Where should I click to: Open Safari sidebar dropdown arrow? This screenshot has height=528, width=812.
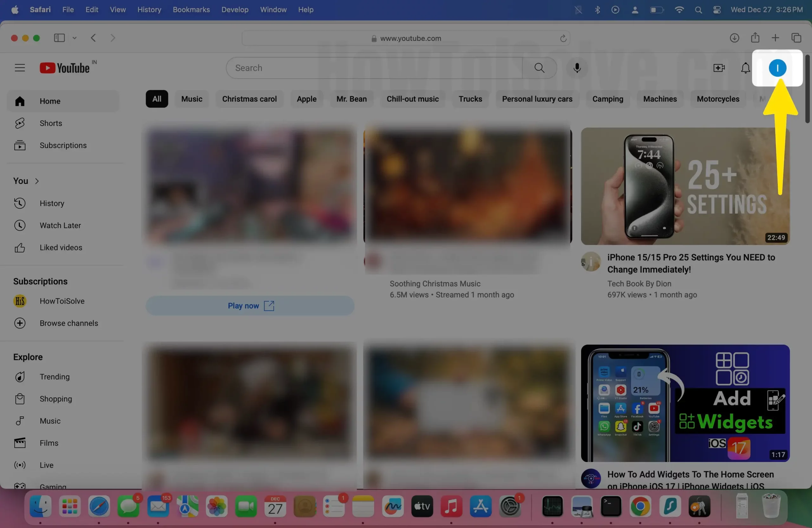[74, 38]
